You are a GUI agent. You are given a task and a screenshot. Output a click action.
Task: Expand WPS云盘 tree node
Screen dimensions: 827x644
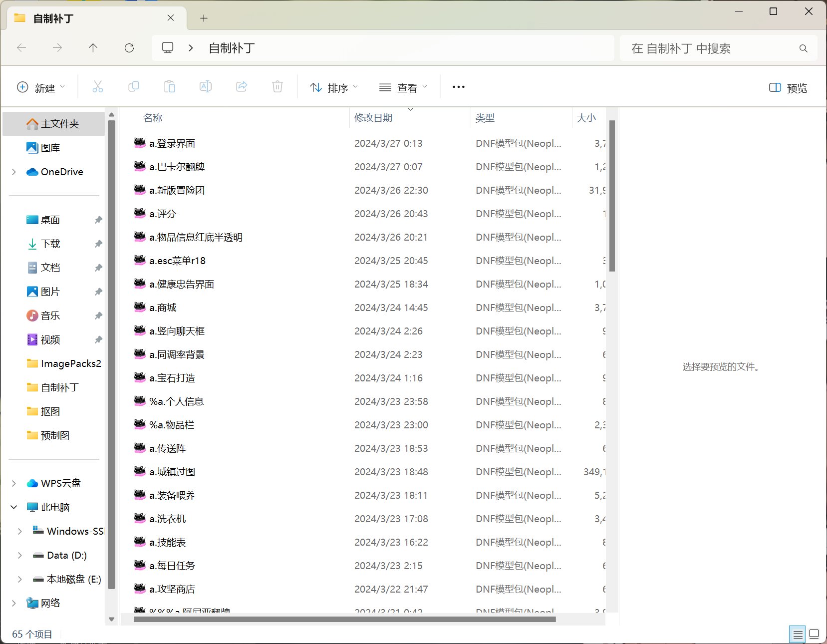(14, 483)
